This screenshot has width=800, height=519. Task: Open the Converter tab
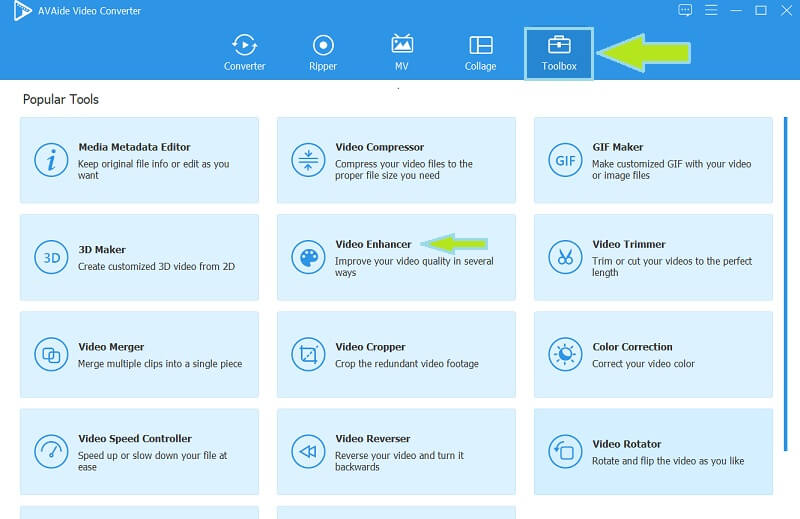pos(244,52)
